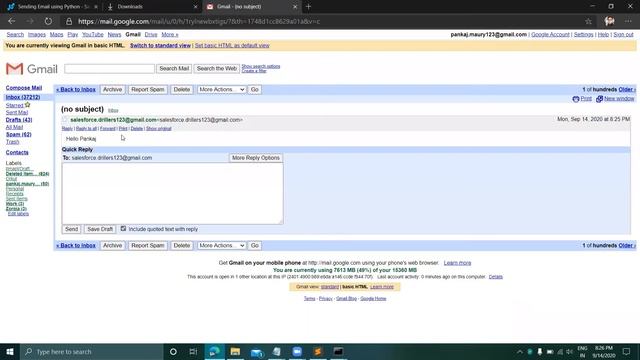This screenshot has height=360, width=640.
Task: Click Search the Web button
Action: coord(217,69)
